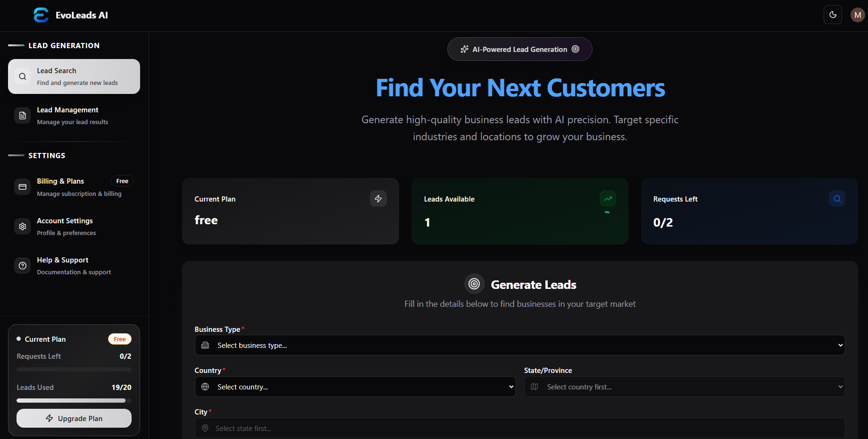Open the Help & Support question mark icon
The image size is (868, 439).
[22, 265]
